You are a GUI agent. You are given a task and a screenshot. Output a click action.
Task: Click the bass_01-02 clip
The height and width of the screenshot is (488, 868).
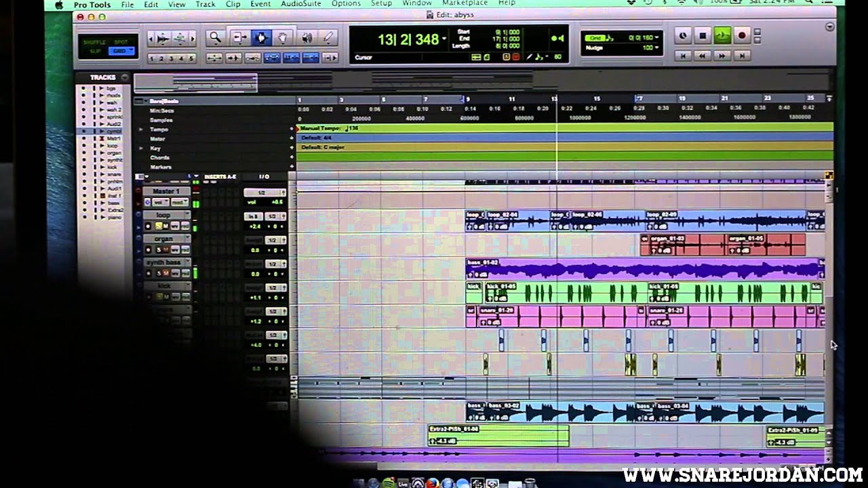point(644,269)
